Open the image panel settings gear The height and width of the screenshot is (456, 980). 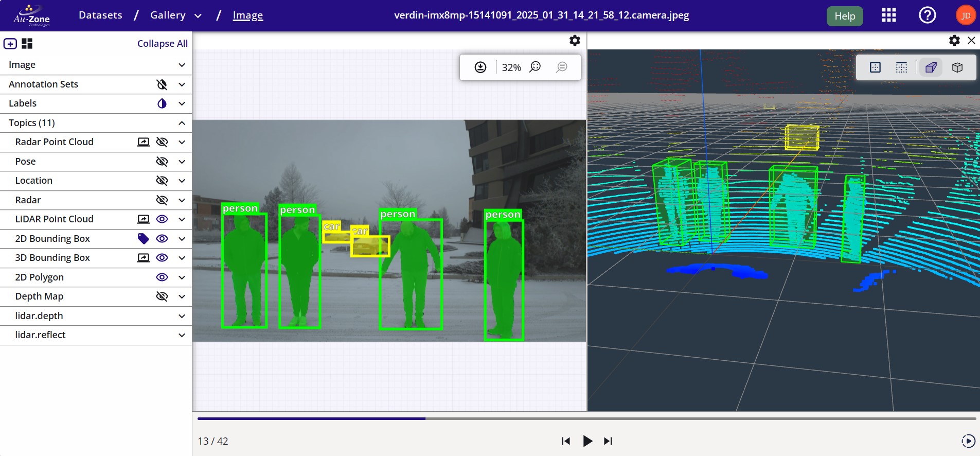[x=575, y=41]
